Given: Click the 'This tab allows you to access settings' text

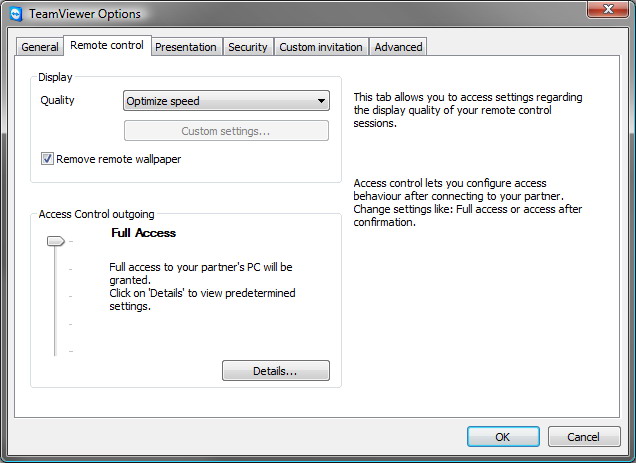Looking at the screenshot, I should [x=468, y=110].
